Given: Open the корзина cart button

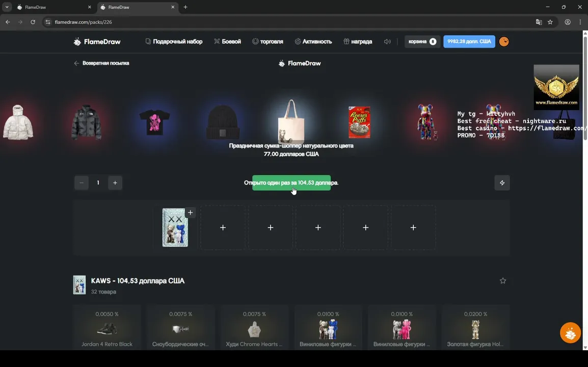Looking at the screenshot, I should coord(422,42).
